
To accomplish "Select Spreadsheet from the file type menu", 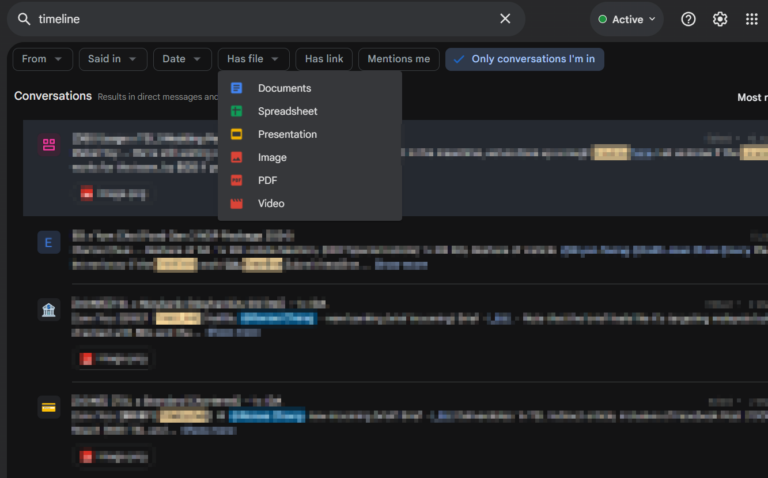I will pyautogui.click(x=287, y=111).
